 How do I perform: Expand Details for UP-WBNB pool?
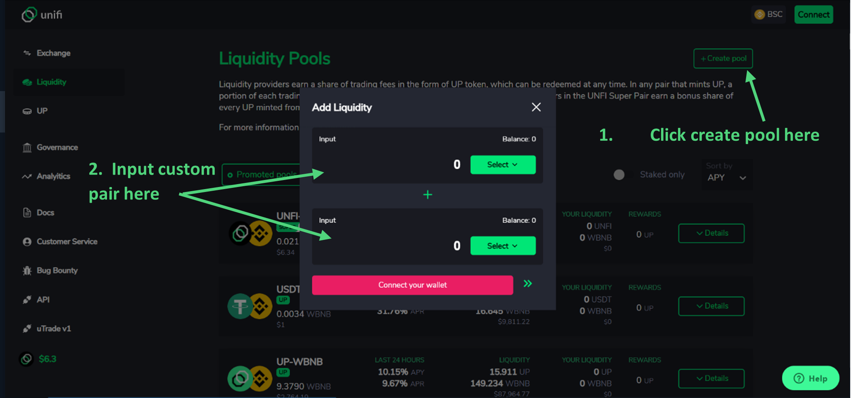click(x=711, y=379)
